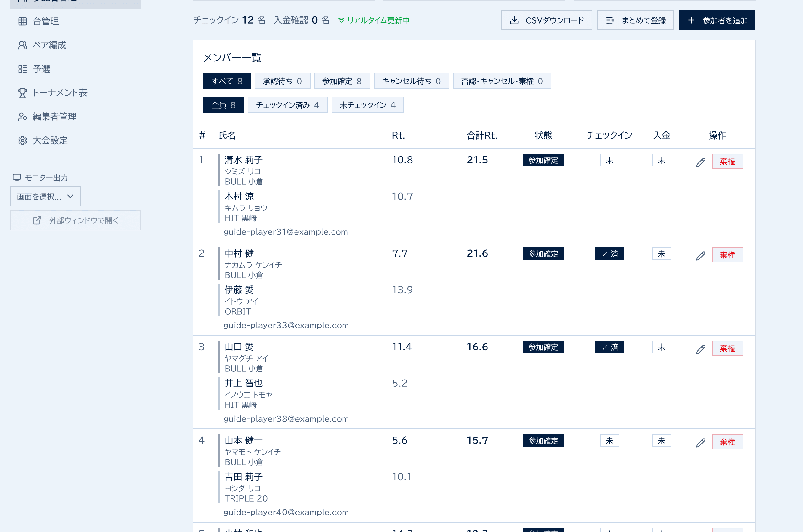803x532 pixels.
Task: Show チェックイン済み 4 members
Action: (288, 105)
